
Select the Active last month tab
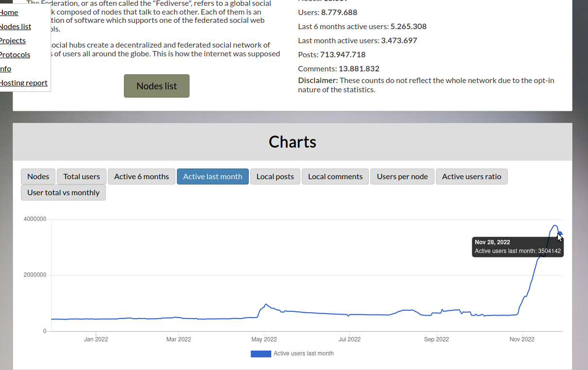(212, 177)
